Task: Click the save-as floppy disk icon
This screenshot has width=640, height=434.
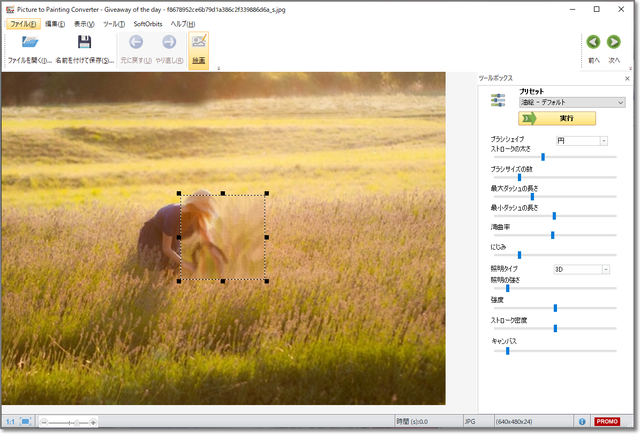Action: click(85, 42)
